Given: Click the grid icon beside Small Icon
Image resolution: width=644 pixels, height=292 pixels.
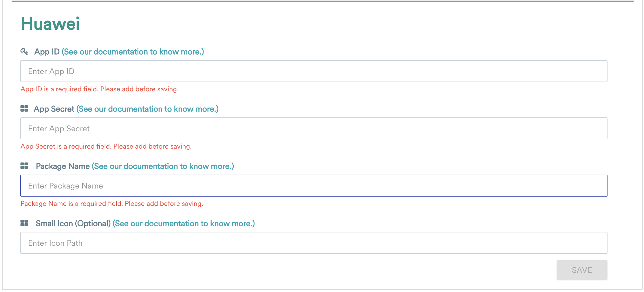Looking at the screenshot, I should [24, 223].
